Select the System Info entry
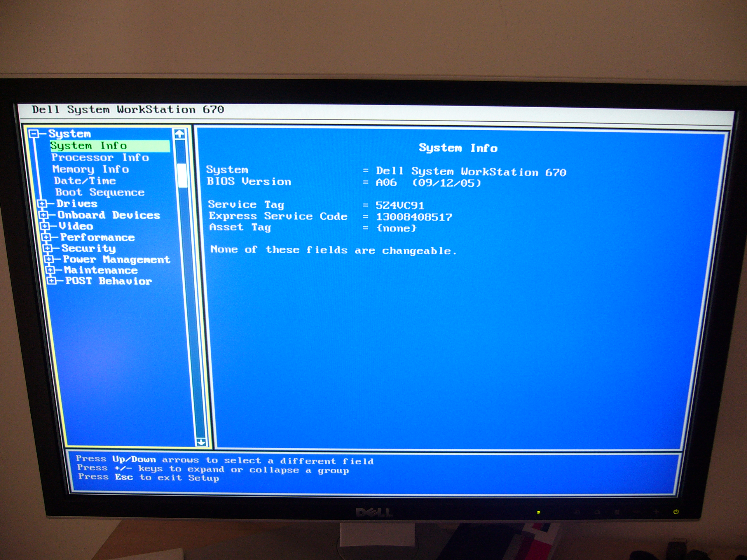The height and width of the screenshot is (560, 747). tap(110, 146)
